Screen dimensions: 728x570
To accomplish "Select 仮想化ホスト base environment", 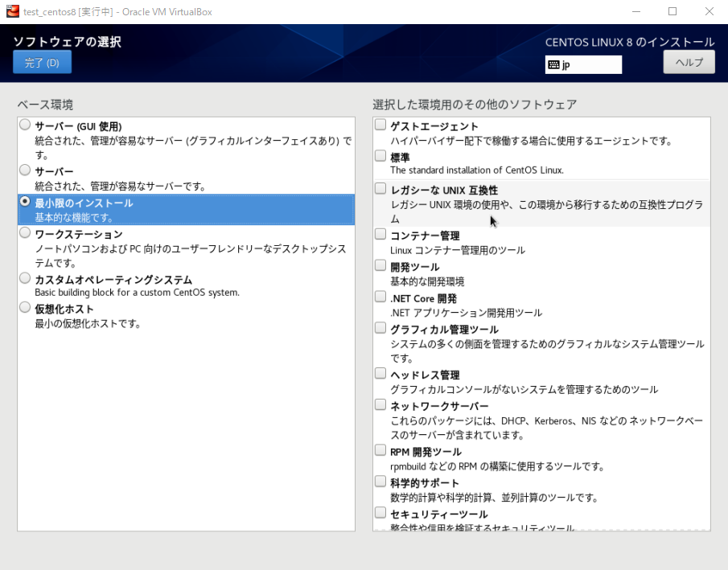I will tap(25, 307).
